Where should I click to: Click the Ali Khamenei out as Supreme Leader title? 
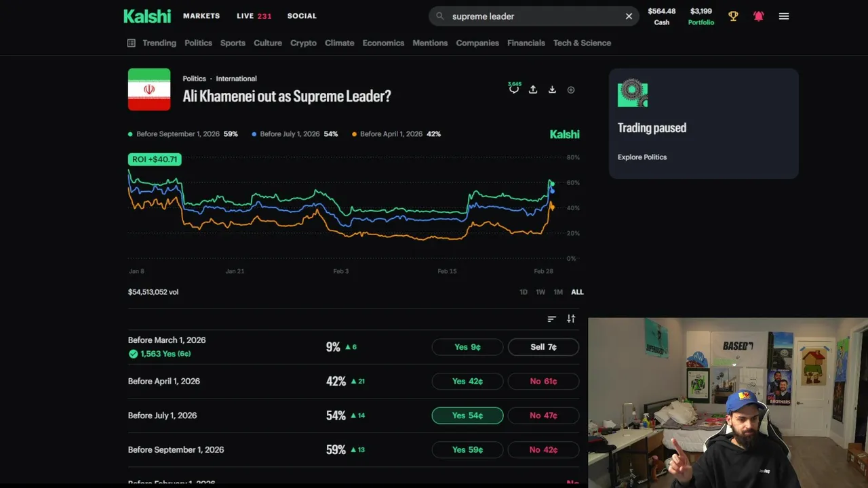[x=287, y=96]
